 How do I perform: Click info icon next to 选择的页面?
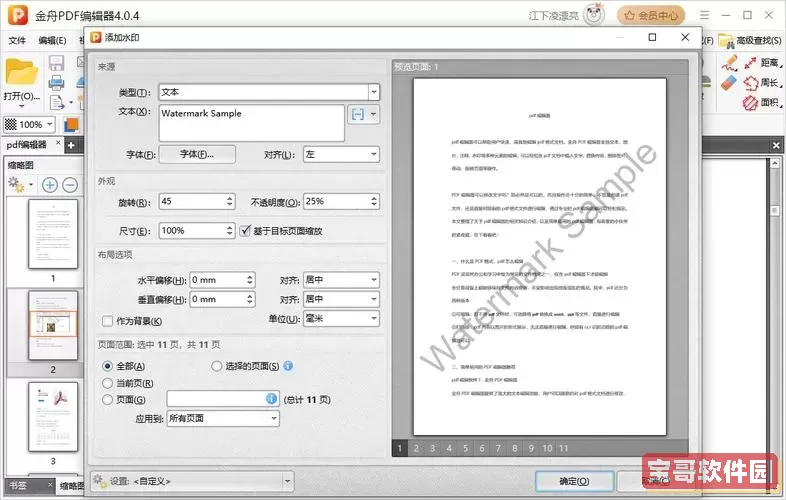[288, 366]
